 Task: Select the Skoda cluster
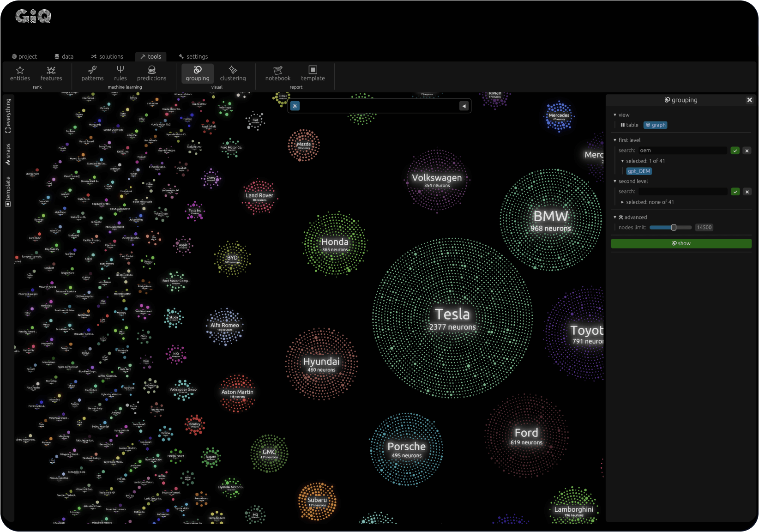(174, 318)
